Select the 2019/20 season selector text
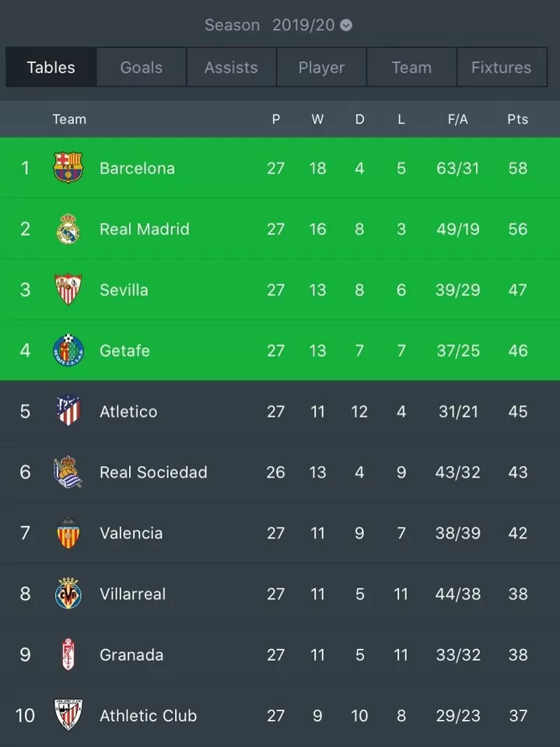The width and height of the screenshot is (560, 747). coord(303,25)
